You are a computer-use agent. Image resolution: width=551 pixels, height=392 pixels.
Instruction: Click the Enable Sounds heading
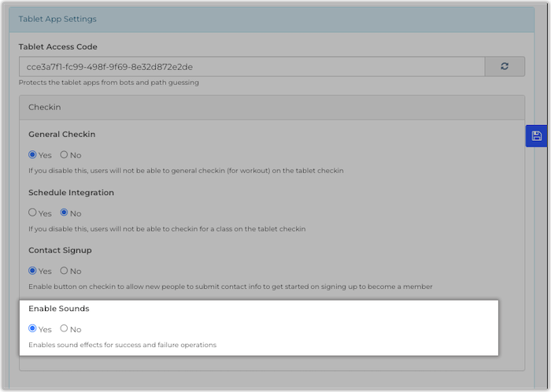pyautogui.click(x=59, y=309)
